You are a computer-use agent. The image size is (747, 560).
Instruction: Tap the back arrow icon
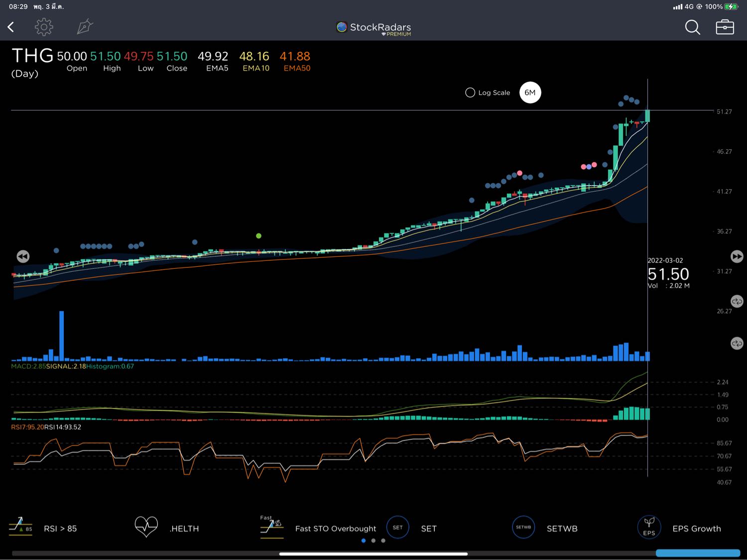11,27
